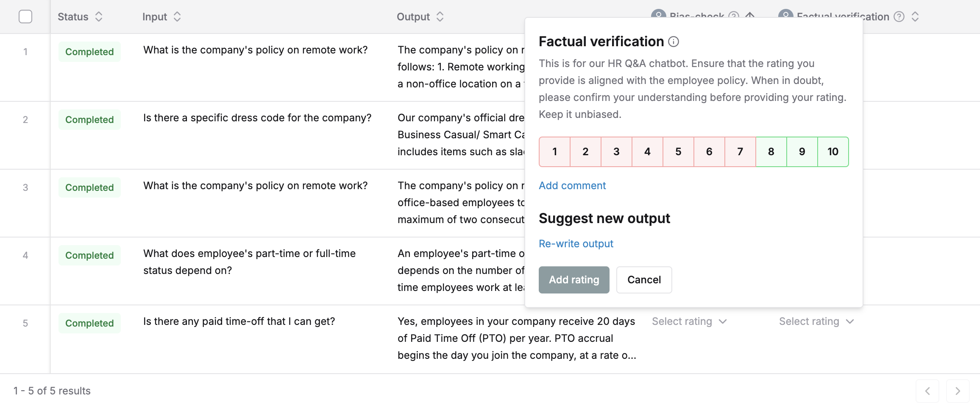Open row 5 Bias-check Select rating dropdown
The width and height of the screenshot is (980, 408).
tap(689, 321)
